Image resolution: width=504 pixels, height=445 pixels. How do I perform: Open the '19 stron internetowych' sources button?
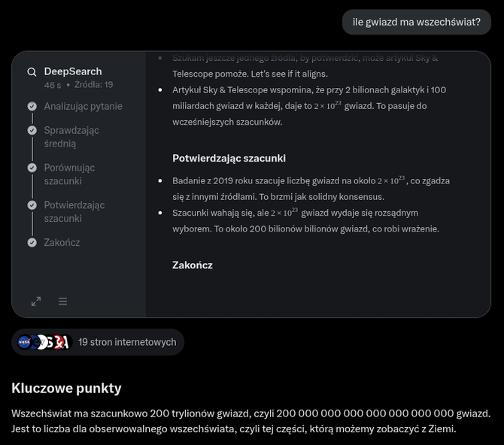(x=98, y=342)
